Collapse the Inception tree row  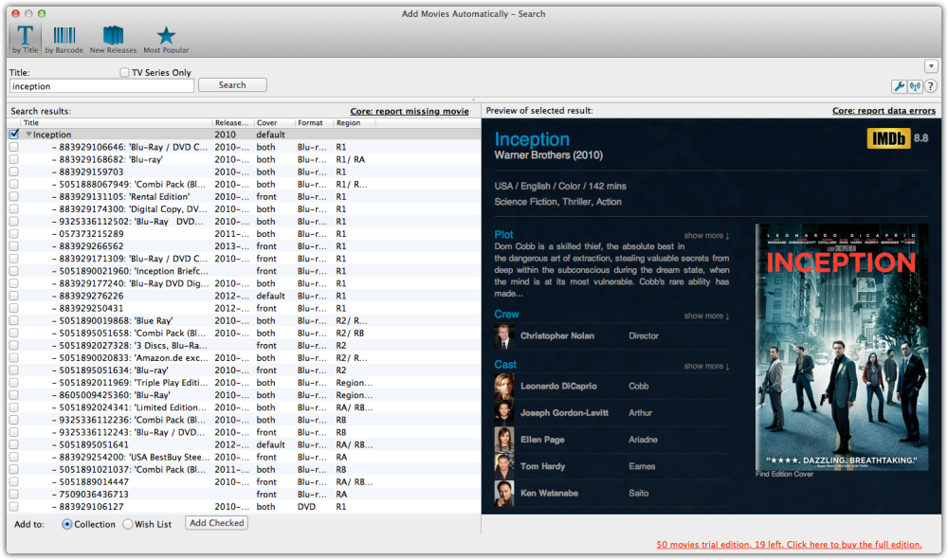click(28, 135)
